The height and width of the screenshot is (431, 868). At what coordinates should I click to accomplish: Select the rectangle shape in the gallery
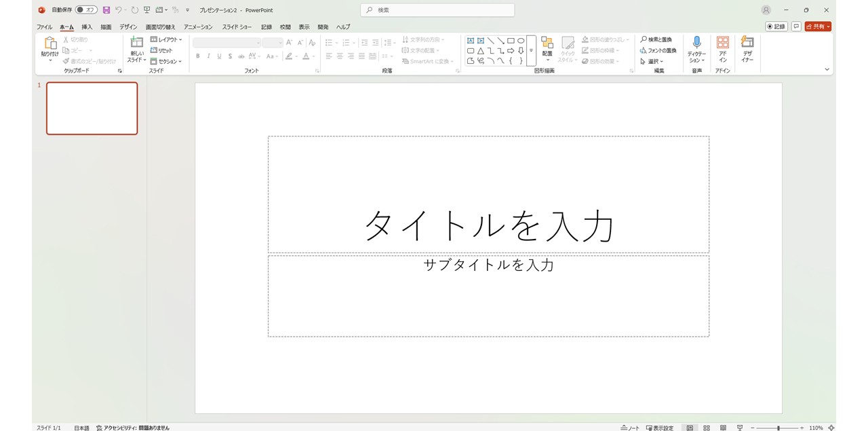[x=511, y=41]
